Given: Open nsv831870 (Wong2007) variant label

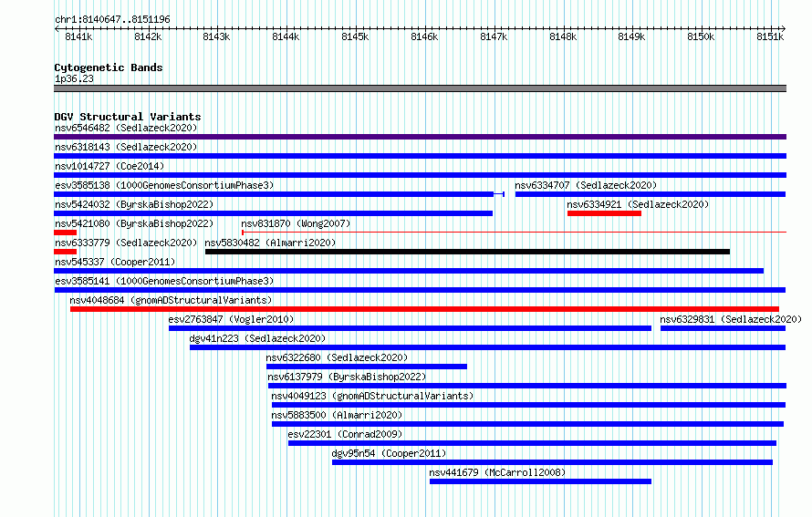Looking at the screenshot, I should coord(296,223).
